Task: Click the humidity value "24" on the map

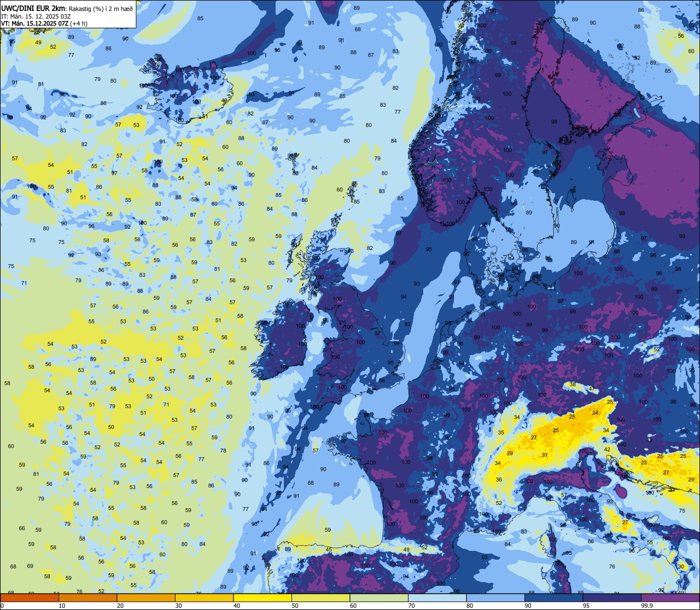Action: tap(595, 413)
